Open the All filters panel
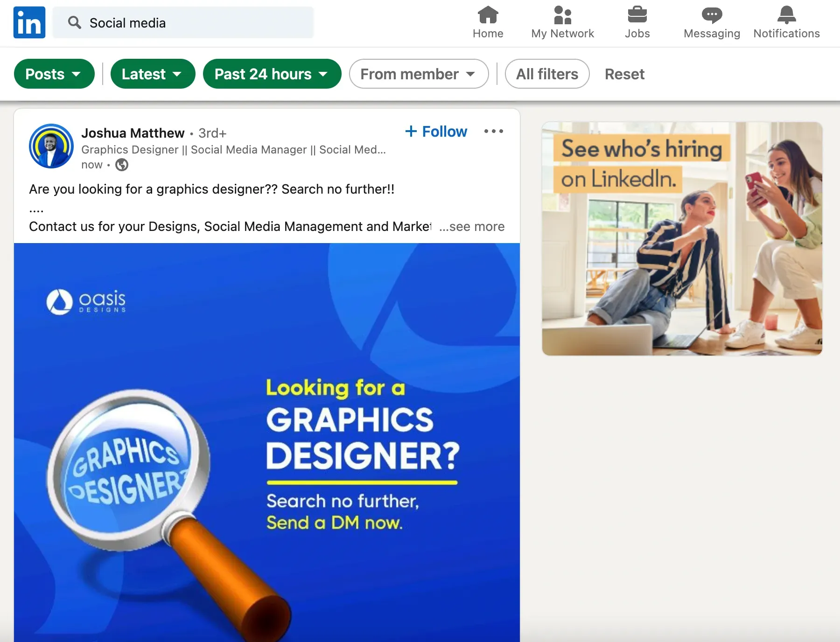Image resolution: width=840 pixels, height=642 pixels. (x=547, y=74)
